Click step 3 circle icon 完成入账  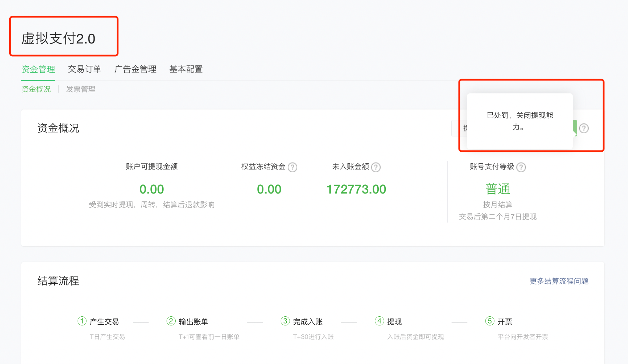(x=285, y=321)
